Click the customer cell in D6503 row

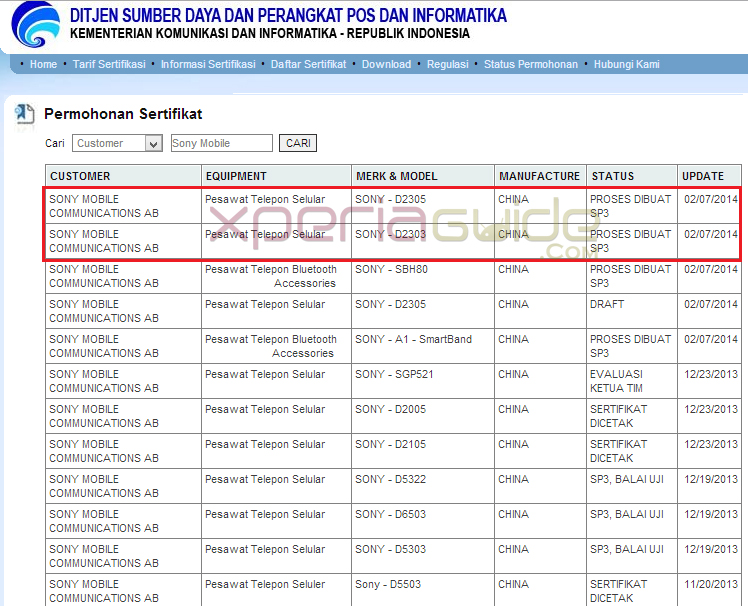pyautogui.click(x=124, y=521)
